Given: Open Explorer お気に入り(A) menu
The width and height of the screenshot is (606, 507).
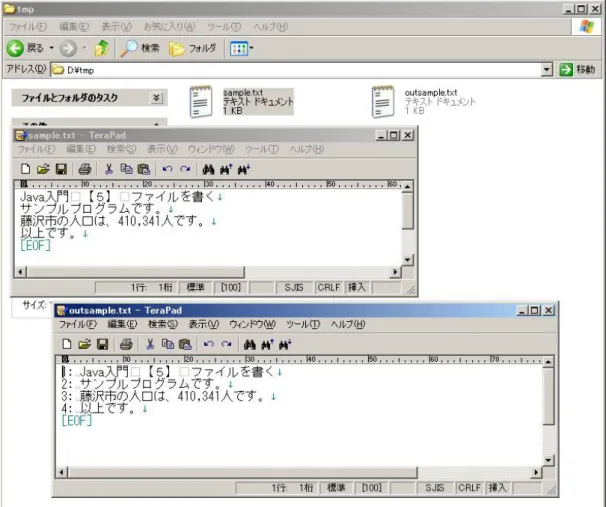Looking at the screenshot, I should (169, 27).
